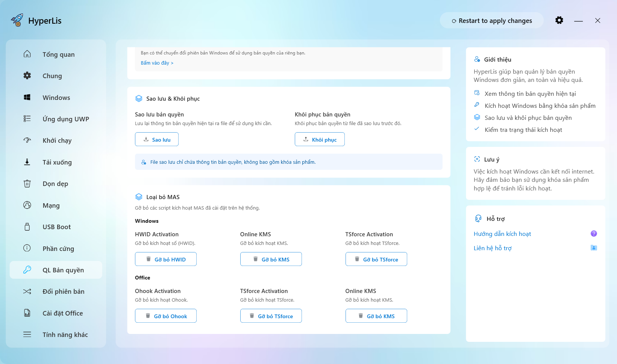Click the headset icon beside Hỗ trợ

coord(478,218)
